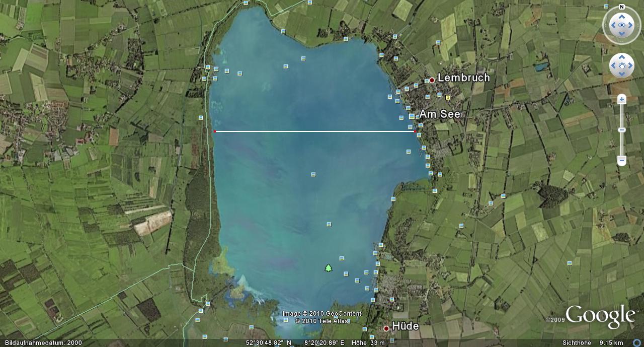Screen dimensions: 644x347
Task: Tilt view up with look joystick's up arrow
Action: coord(622,16)
